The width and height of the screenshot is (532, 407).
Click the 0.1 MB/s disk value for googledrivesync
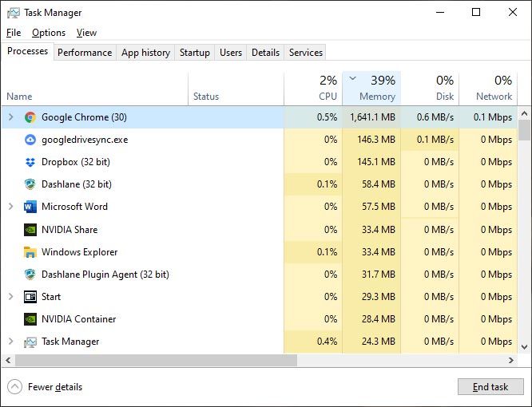point(435,140)
